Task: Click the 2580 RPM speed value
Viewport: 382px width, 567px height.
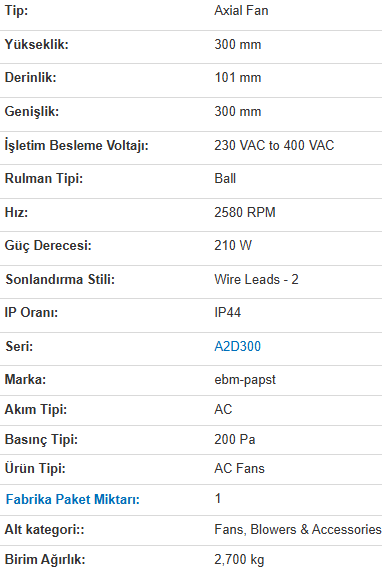Action: point(245,212)
